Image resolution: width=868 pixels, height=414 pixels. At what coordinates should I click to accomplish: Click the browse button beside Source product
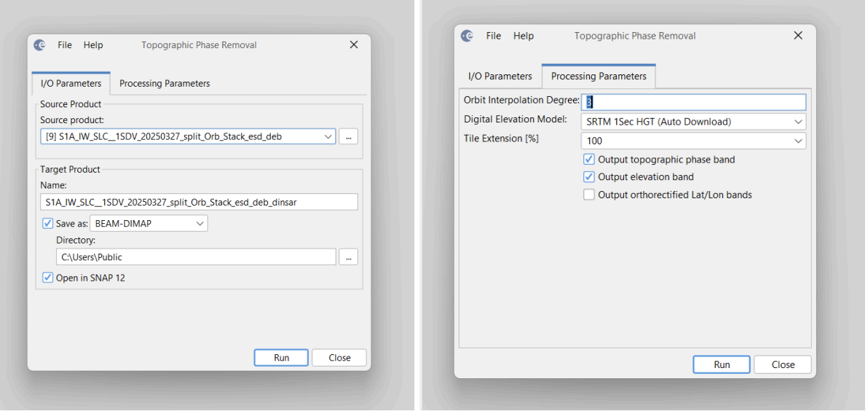(348, 136)
